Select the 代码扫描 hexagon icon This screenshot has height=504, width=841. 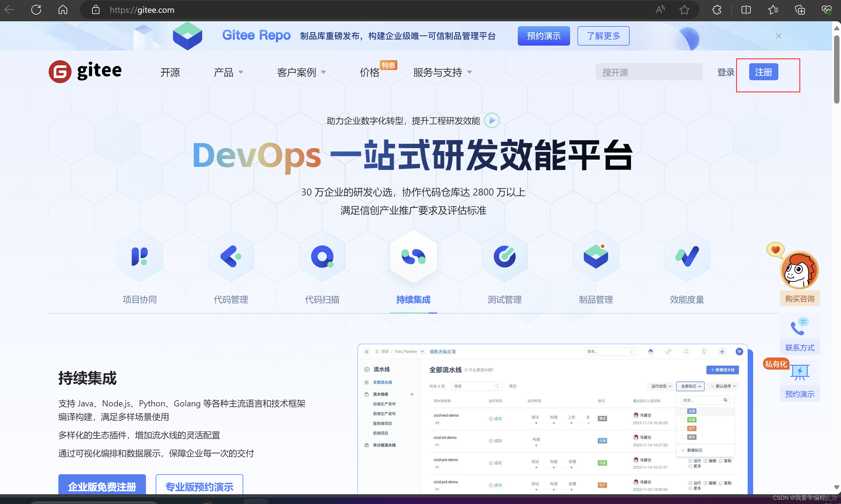(x=322, y=257)
